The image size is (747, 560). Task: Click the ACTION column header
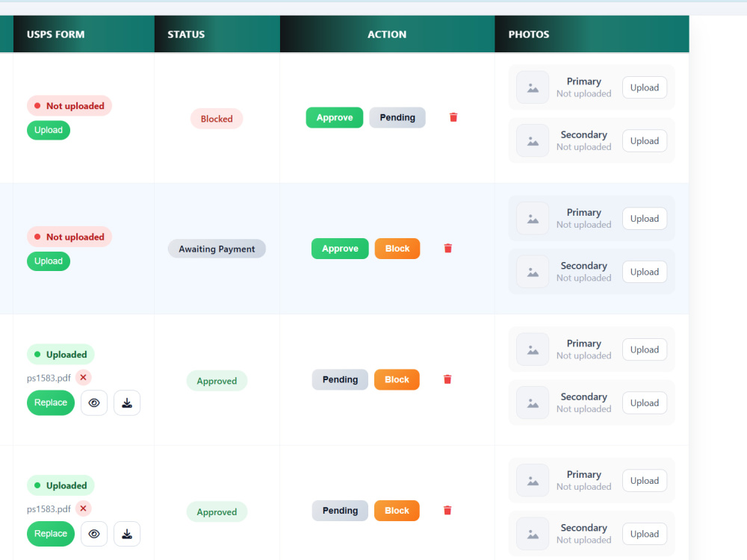387,34
